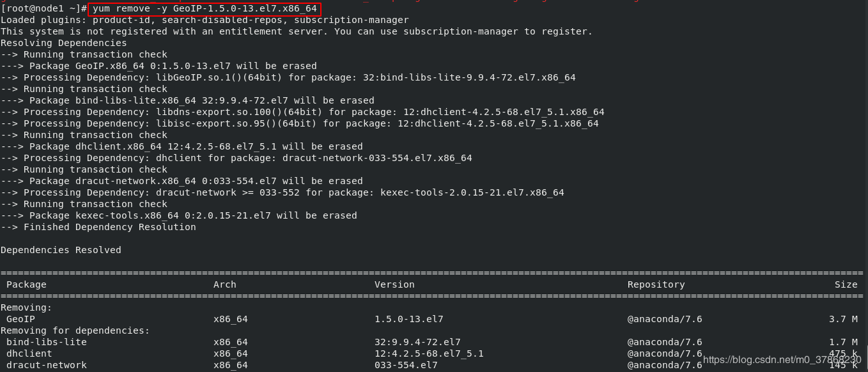Click the "Package" column header
Screen dimensions: 868x372
[26, 284]
